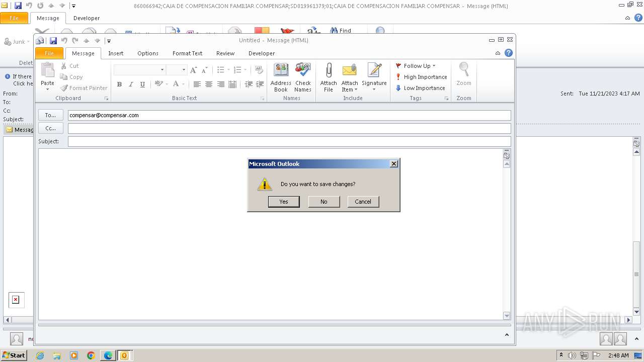Click Save icon in Untitled message toolbar
The width and height of the screenshot is (644, 362).
click(53, 41)
